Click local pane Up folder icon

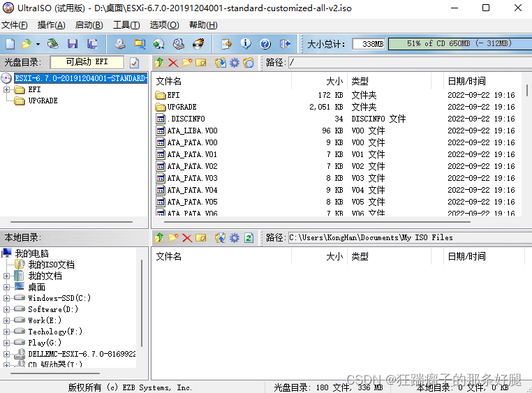coord(159,238)
